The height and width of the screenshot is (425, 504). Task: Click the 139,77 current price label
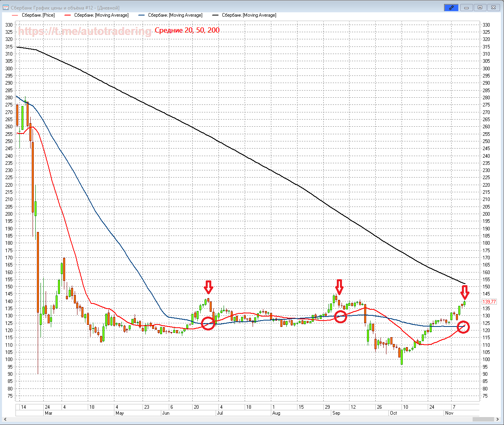(x=489, y=302)
